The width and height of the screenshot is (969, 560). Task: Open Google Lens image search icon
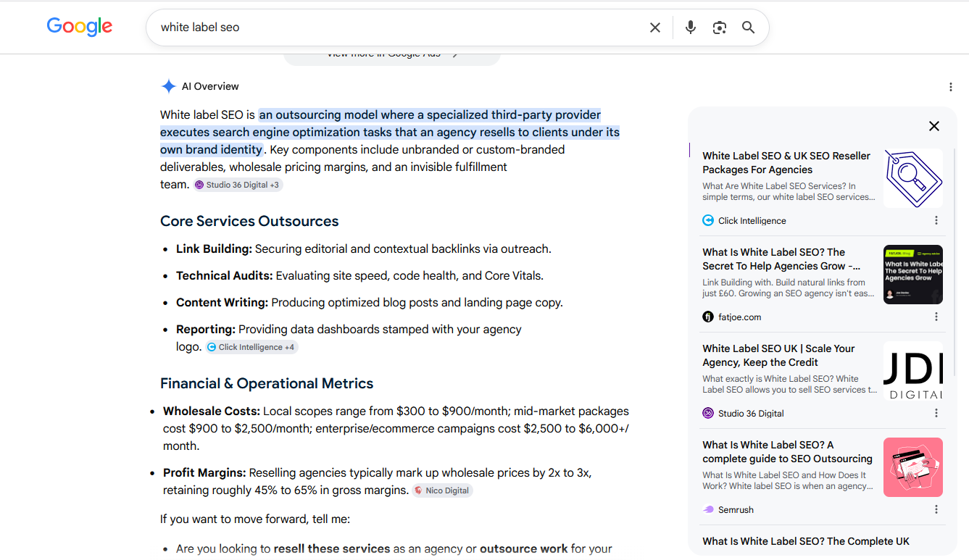pyautogui.click(x=720, y=28)
